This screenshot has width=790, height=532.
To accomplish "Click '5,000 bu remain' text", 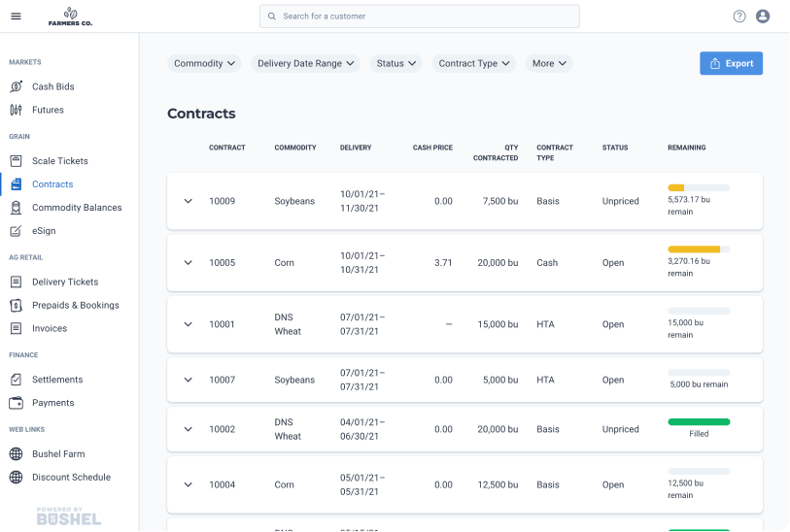I will click(699, 384).
